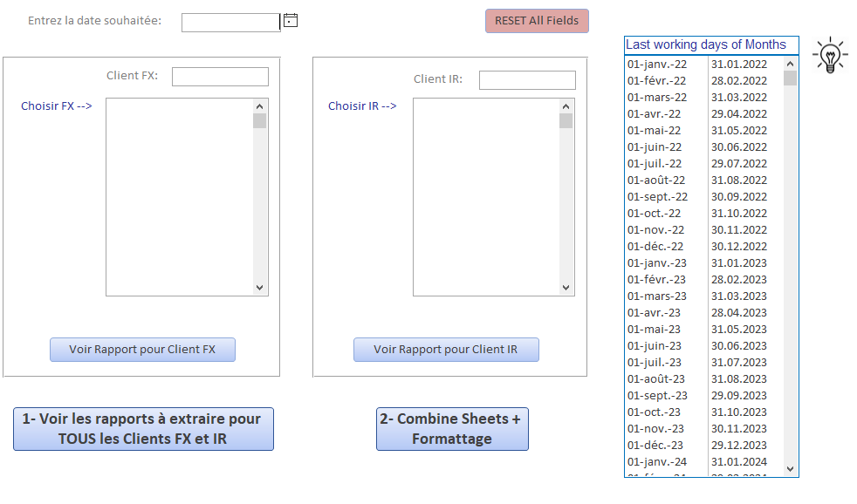857x504 pixels.
Task: Select the 01-janv.-24 list row
Action: pyautogui.click(x=657, y=462)
